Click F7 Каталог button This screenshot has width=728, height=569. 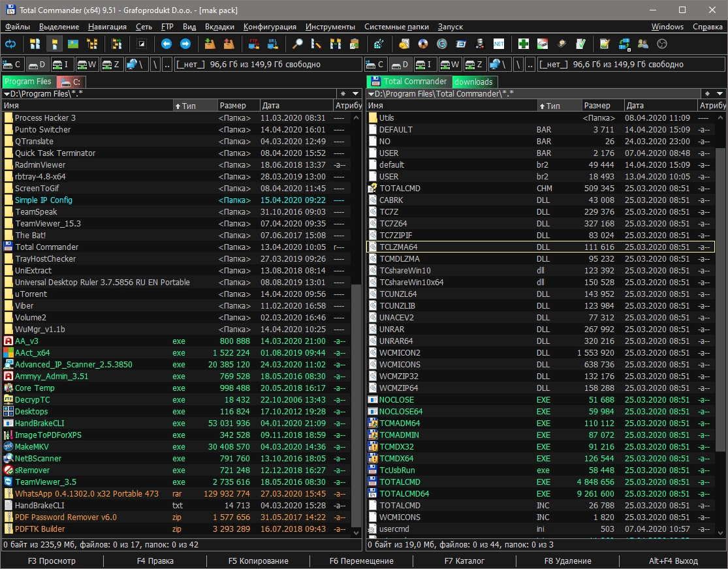464,561
